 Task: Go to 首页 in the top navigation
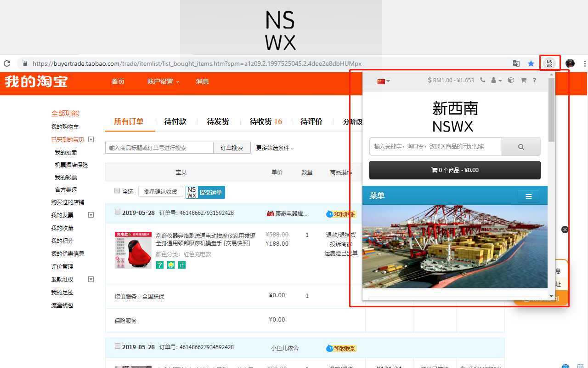118,81
